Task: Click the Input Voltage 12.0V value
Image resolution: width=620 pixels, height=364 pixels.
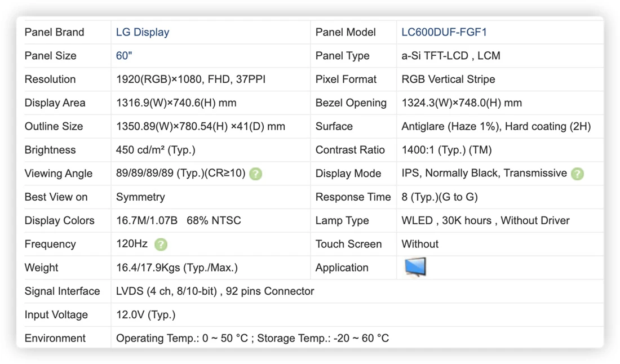Action: pos(145,315)
